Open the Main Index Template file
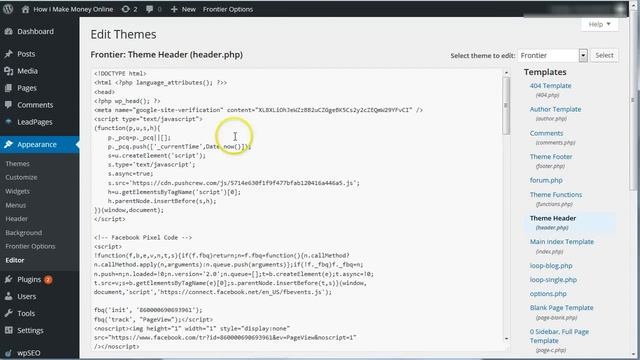This screenshot has height=360, width=640. [562, 242]
